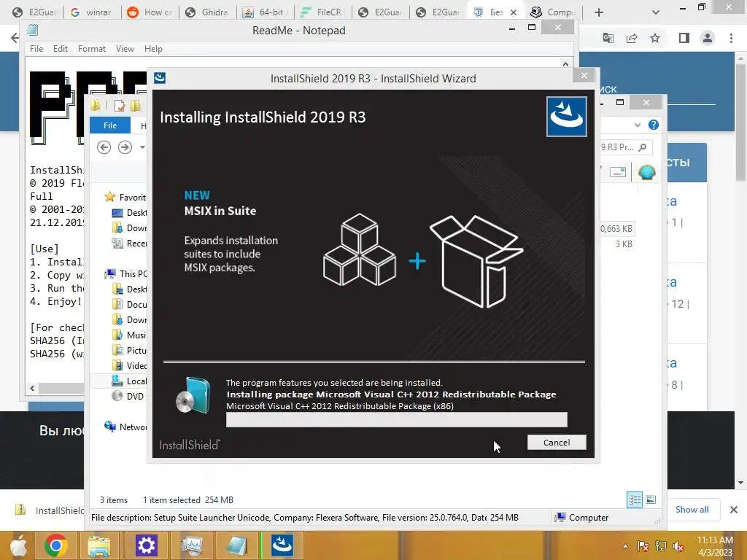Click the installation progress bar
This screenshot has height=560, width=747.
[x=396, y=419]
